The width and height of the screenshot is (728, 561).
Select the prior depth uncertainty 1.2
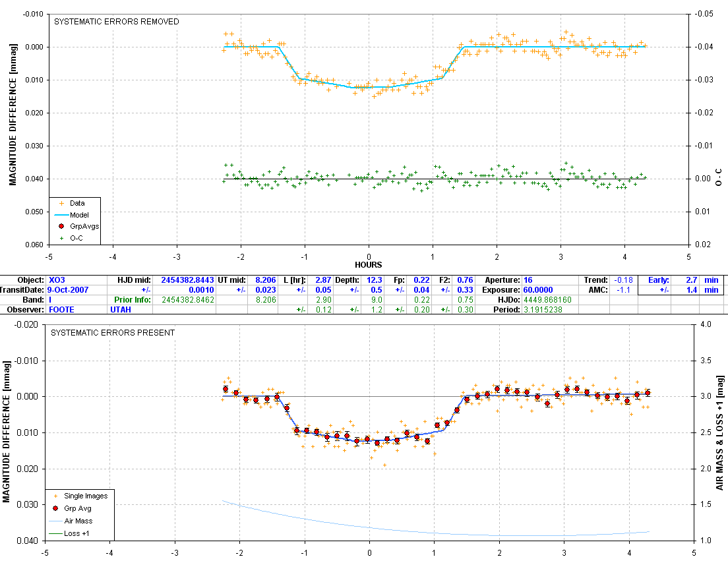click(x=377, y=309)
